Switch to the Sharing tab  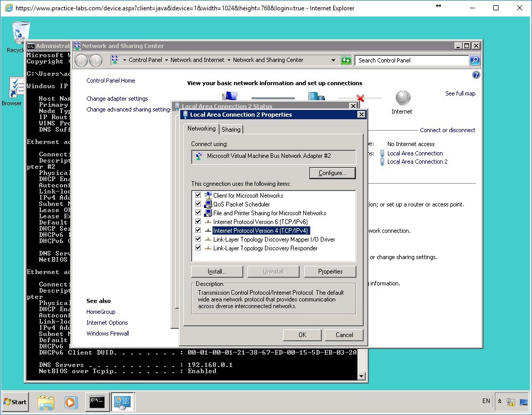231,129
